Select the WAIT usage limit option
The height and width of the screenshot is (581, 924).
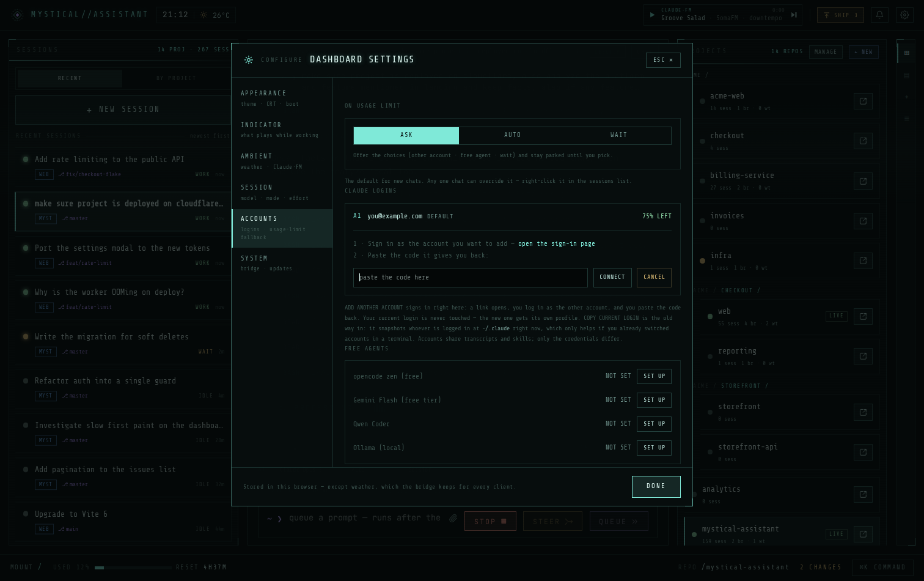(618, 135)
